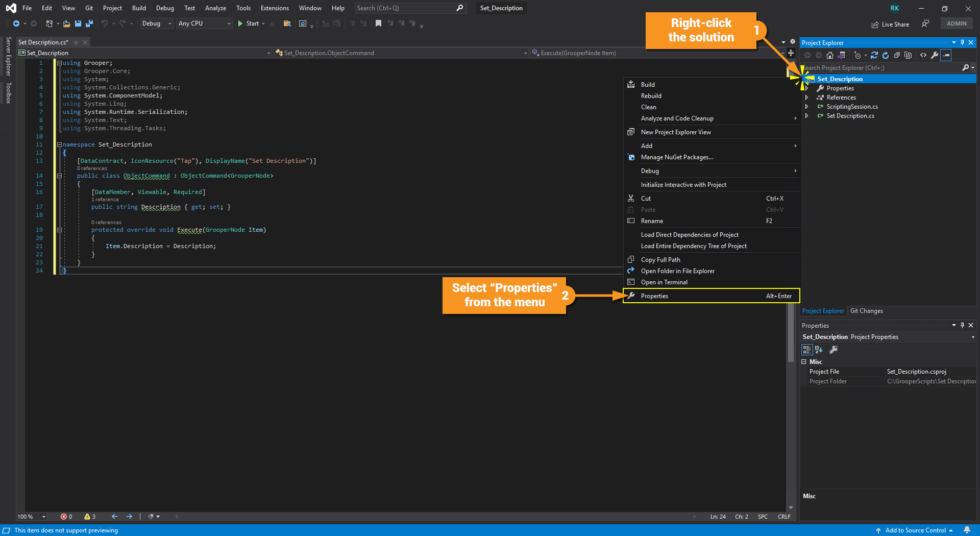980x536 pixels.
Task: Expand the References tree node
Action: point(807,98)
